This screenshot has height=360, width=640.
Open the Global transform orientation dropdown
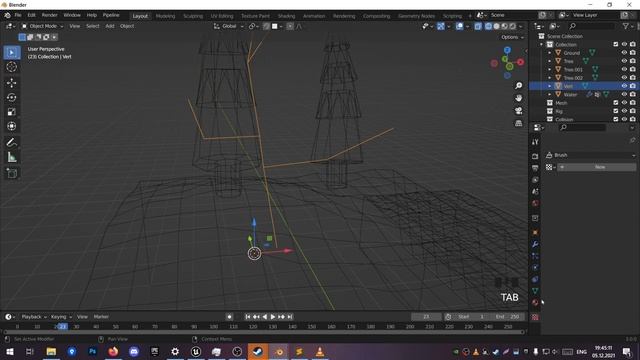pos(228,26)
